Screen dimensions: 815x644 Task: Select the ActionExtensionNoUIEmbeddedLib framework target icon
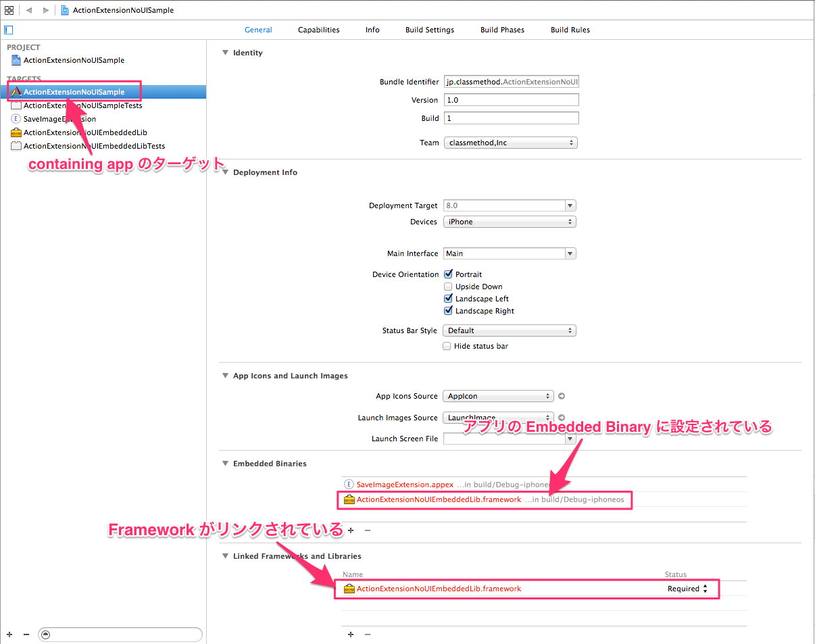(x=16, y=132)
